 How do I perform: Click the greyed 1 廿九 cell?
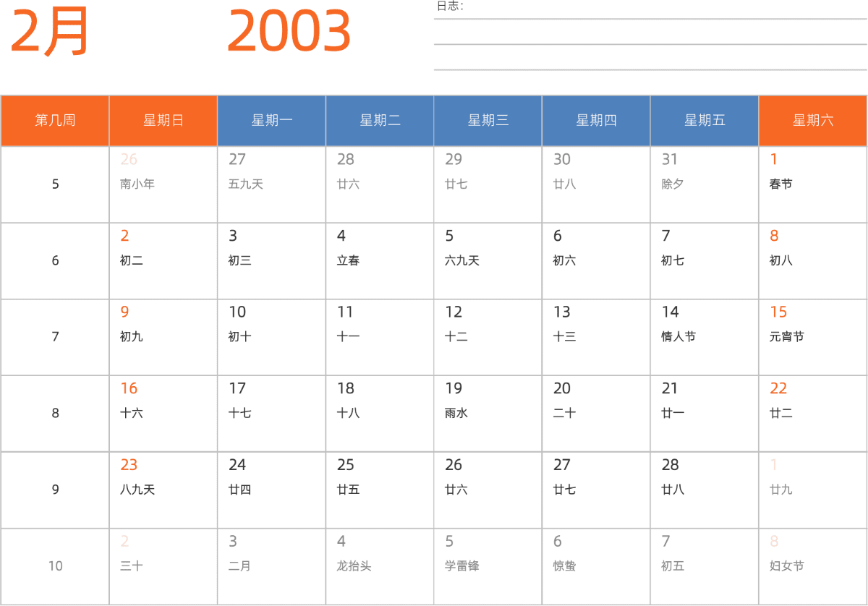813,490
